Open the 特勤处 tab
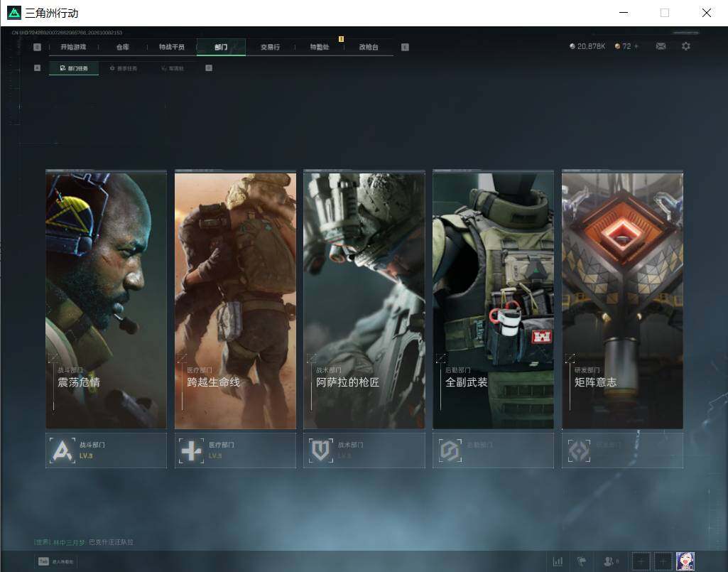Screen dimensions: 728x572 tap(320, 47)
